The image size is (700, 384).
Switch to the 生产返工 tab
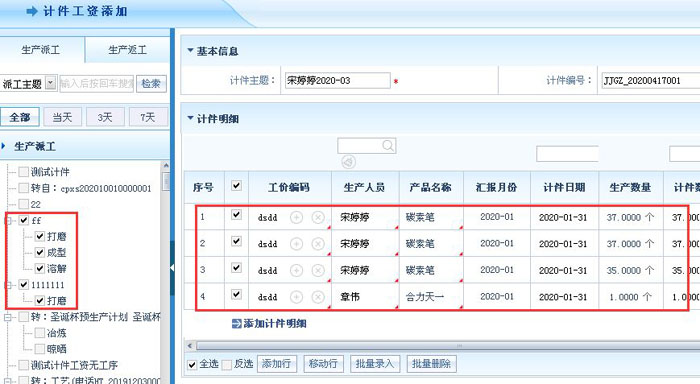click(127, 50)
